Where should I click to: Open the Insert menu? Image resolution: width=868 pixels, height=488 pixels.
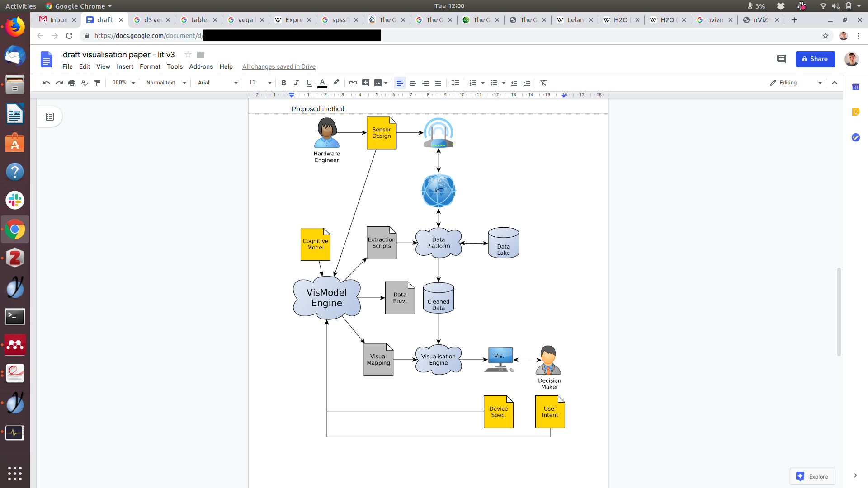[x=125, y=66]
